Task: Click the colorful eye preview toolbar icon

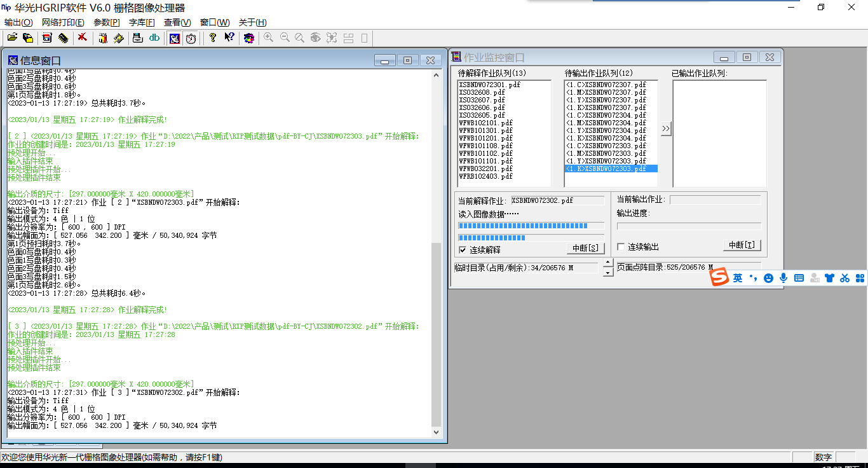Action: click(x=249, y=38)
